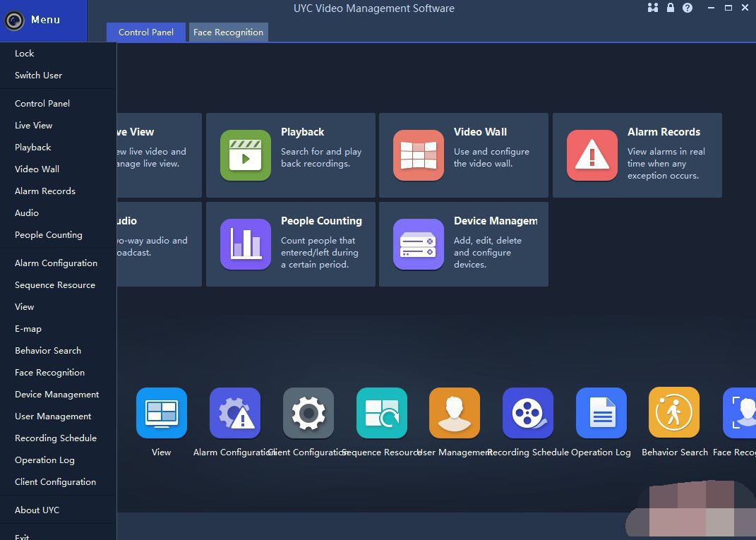This screenshot has width=756, height=540.
Task: Open the Device Management server icon
Action: pos(419,244)
